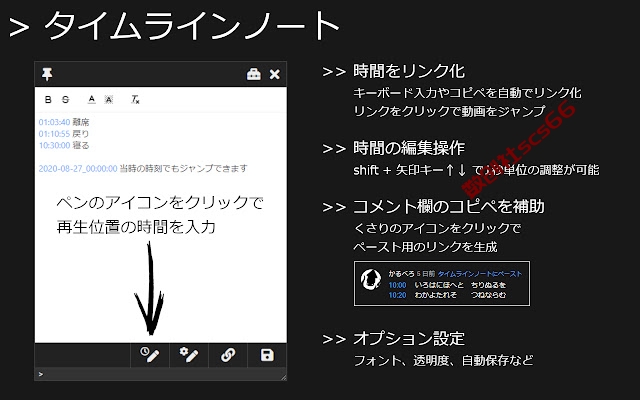The height and width of the screenshot is (400, 640).
Task: Click the gear-pen options icon
Action: (189, 355)
